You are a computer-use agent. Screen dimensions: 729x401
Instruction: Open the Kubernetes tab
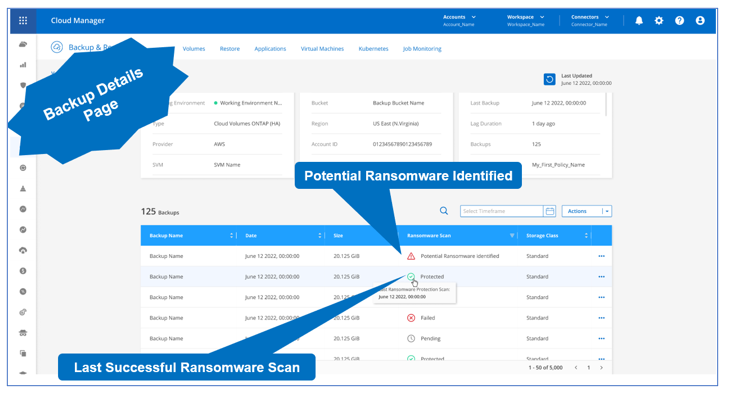click(x=373, y=48)
